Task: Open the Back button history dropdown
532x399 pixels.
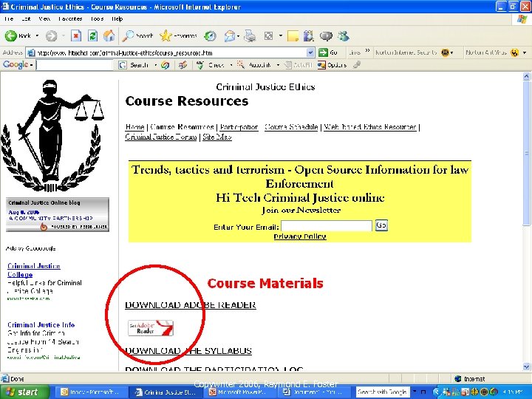Action: pyautogui.click(x=37, y=35)
